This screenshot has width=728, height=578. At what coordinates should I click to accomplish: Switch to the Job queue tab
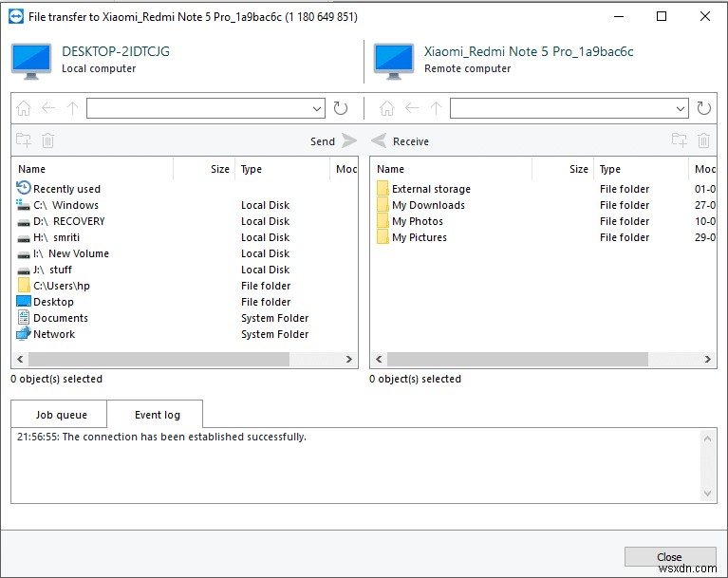pos(60,414)
